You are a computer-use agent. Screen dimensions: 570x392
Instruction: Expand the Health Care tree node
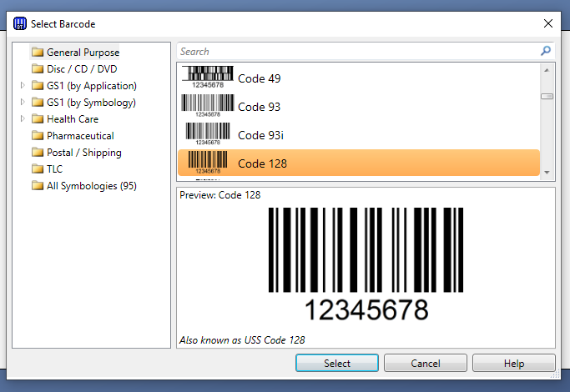coord(23,118)
